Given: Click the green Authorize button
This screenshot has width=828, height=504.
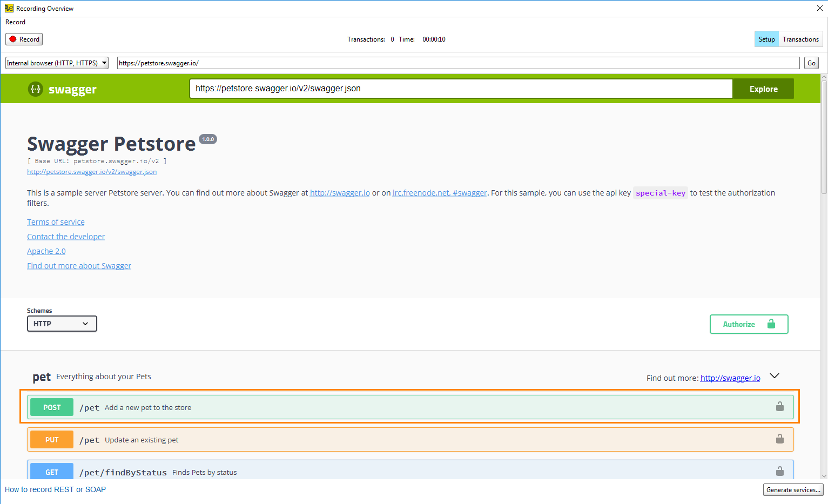Looking at the screenshot, I should pyautogui.click(x=749, y=324).
